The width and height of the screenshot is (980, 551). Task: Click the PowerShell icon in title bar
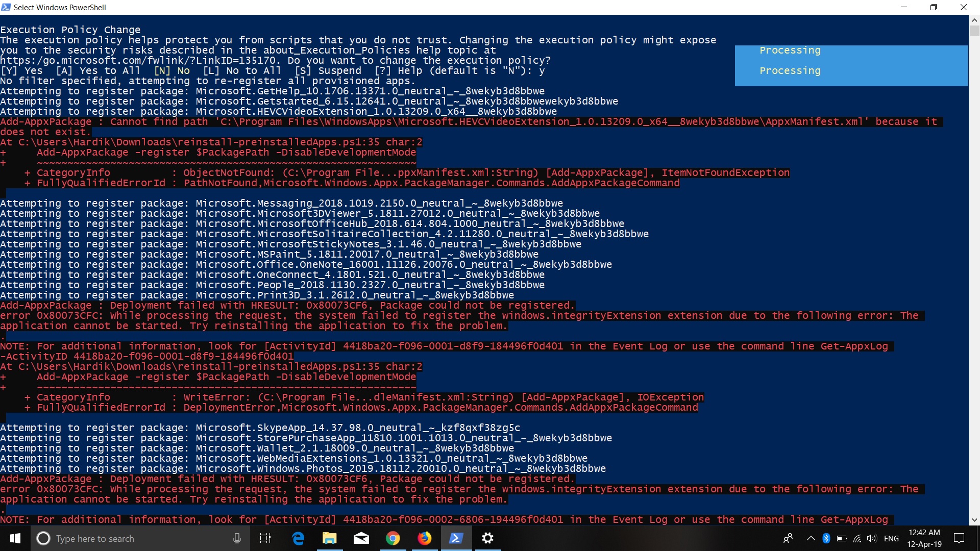click(x=6, y=7)
